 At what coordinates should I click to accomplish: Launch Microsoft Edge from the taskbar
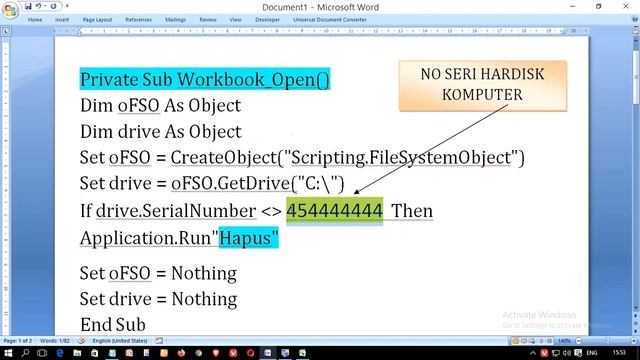60,353
